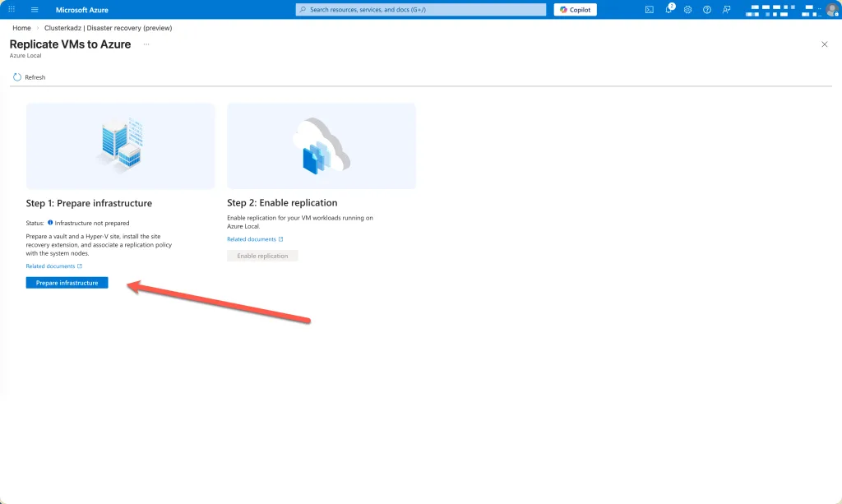
Task: Open portal settings gear
Action: click(687, 10)
